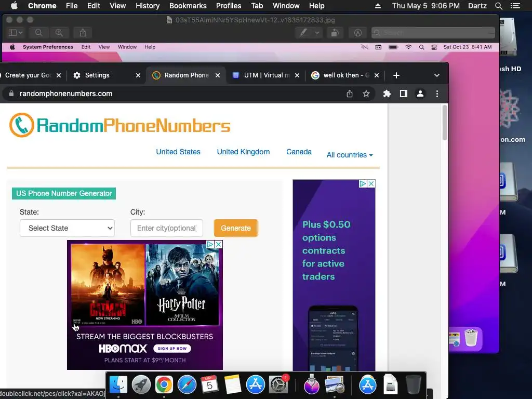Open the File menu in Chrome
The image size is (532, 399).
(72, 6)
